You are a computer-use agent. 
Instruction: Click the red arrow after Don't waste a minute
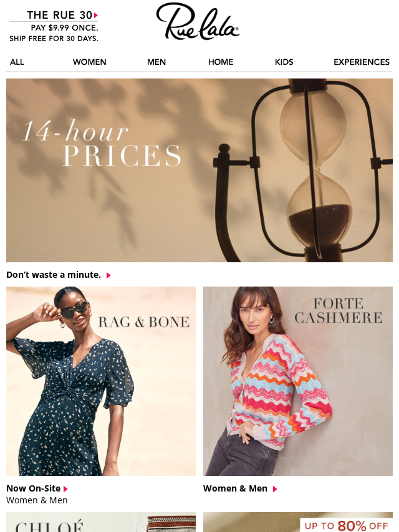pyautogui.click(x=108, y=275)
